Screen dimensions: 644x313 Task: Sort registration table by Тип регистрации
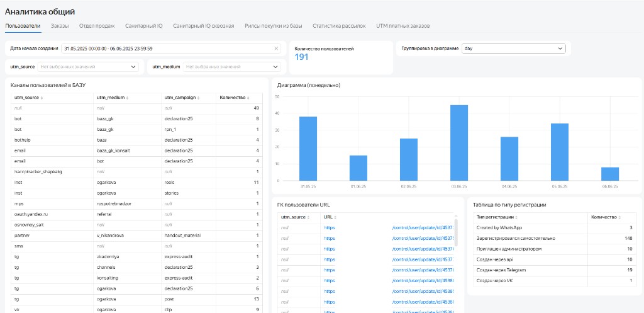click(x=516, y=217)
